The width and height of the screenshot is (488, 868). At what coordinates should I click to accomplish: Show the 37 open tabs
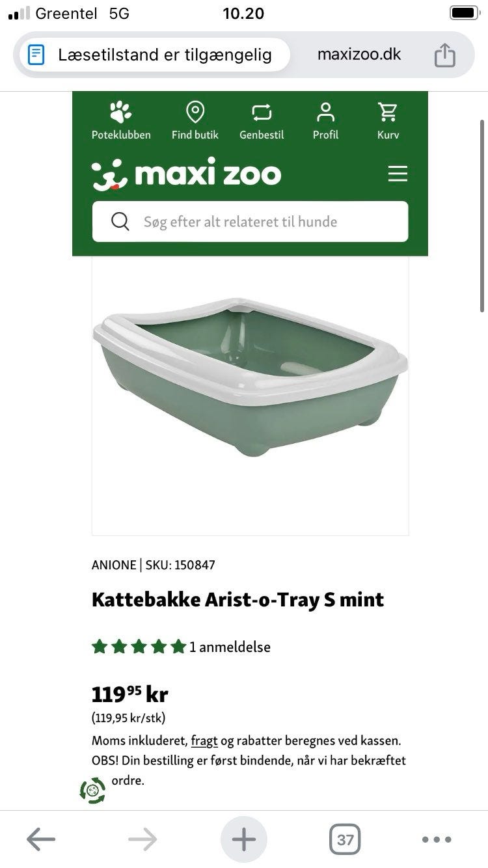tap(345, 839)
